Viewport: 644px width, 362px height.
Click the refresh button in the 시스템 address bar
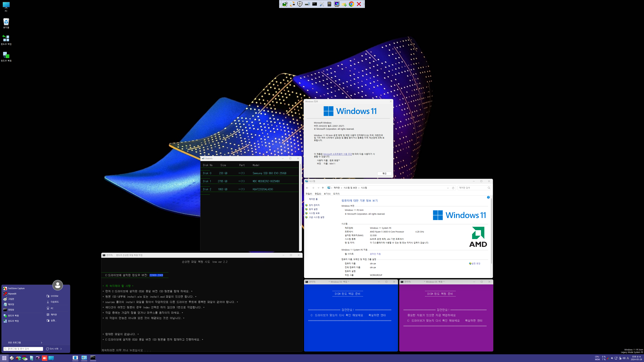(453, 188)
